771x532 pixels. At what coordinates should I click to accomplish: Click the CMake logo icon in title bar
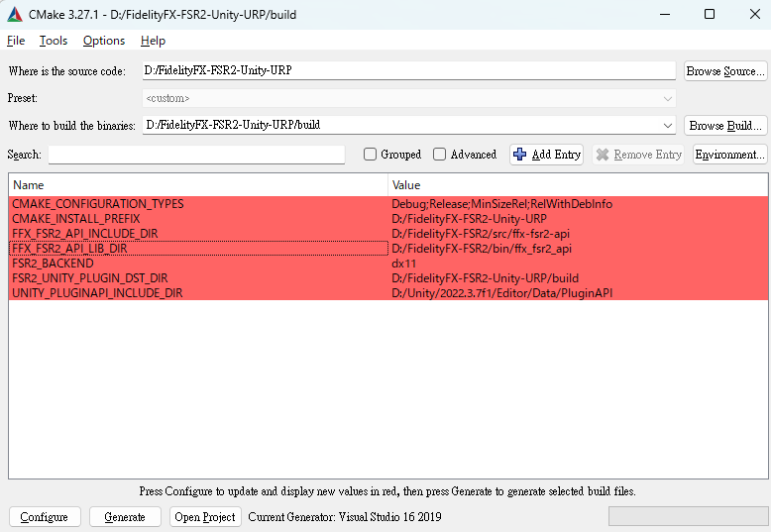[15, 15]
